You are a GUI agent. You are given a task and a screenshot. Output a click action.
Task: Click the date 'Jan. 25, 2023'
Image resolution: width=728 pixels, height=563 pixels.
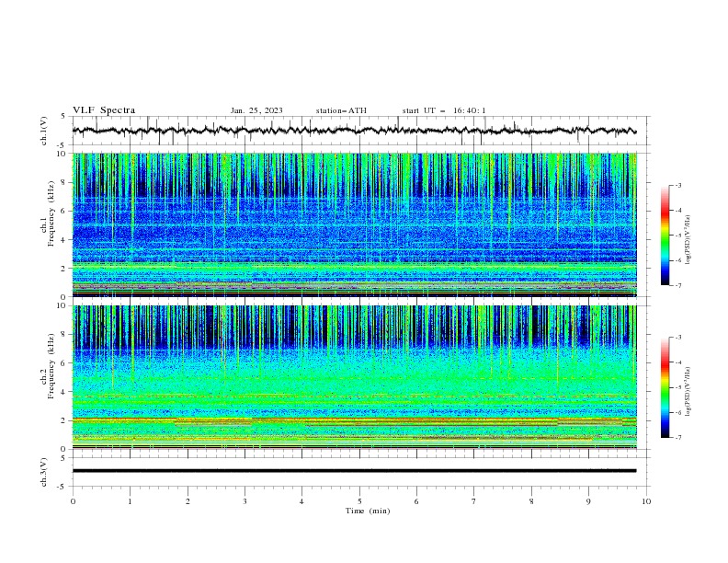[256, 110]
